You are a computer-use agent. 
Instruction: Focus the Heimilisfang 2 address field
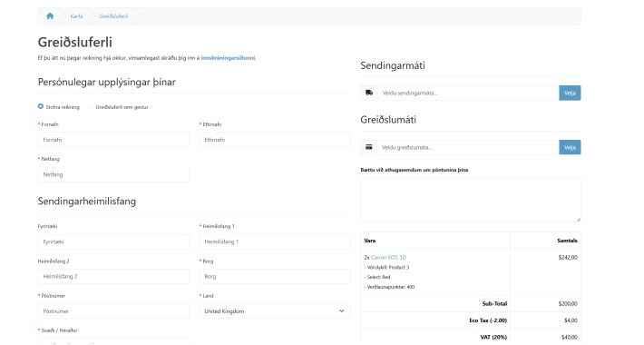(x=113, y=276)
